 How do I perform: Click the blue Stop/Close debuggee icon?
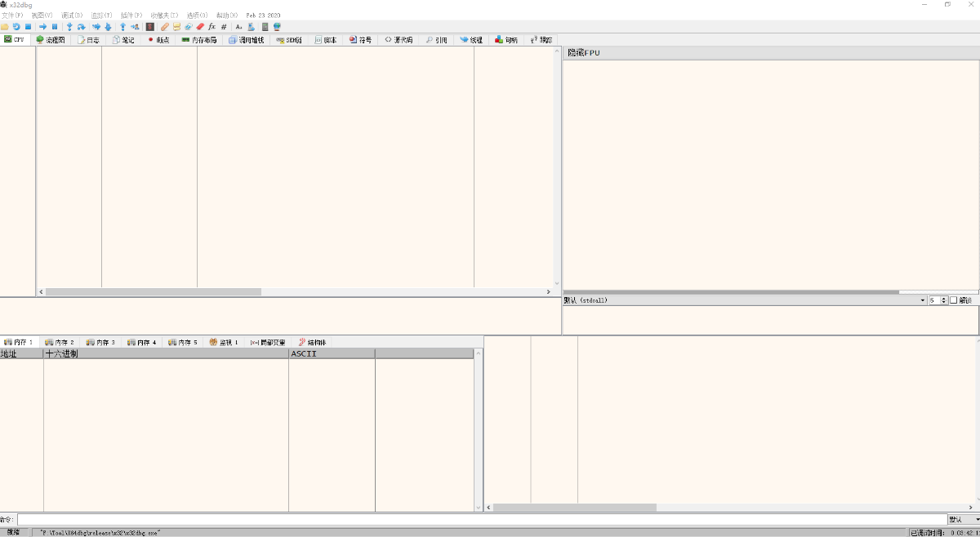(x=28, y=27)
